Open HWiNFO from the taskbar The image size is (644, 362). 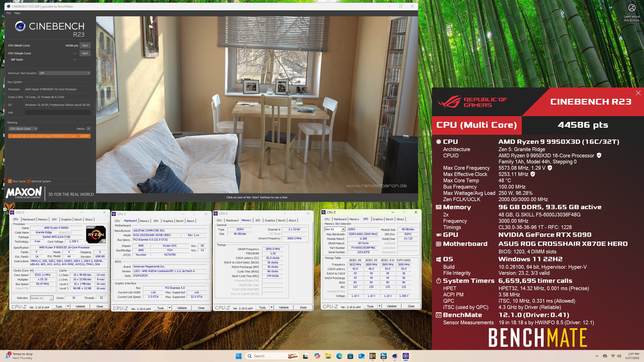click(383, 356)
